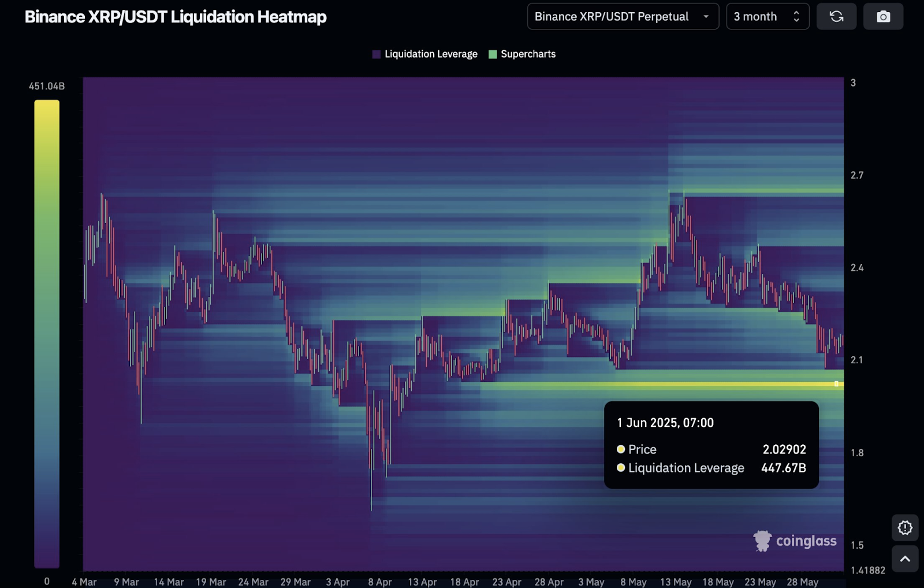Click the green Supercharts legend swatch
This screenshot has width=924, height=588.
(x=493, y=54)
